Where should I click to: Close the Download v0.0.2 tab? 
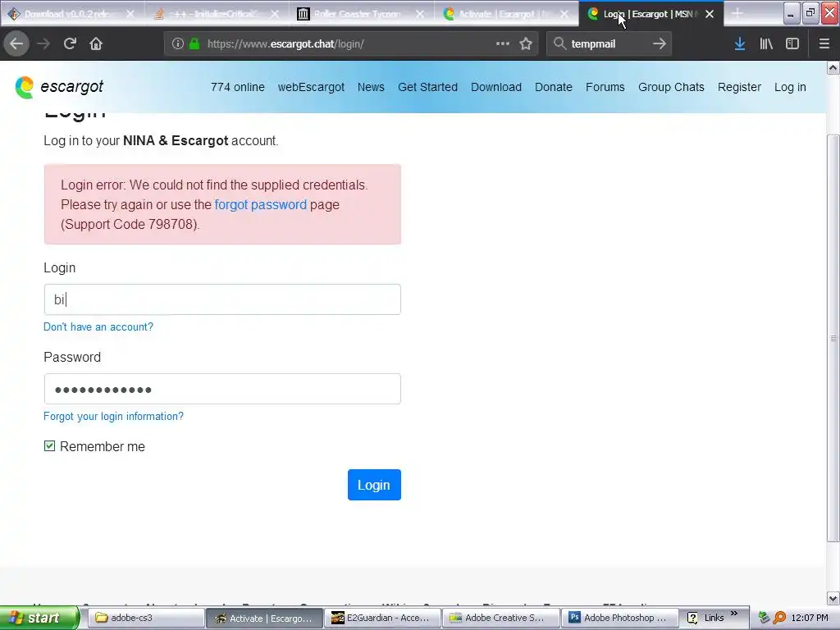click(x=130, y=14)
